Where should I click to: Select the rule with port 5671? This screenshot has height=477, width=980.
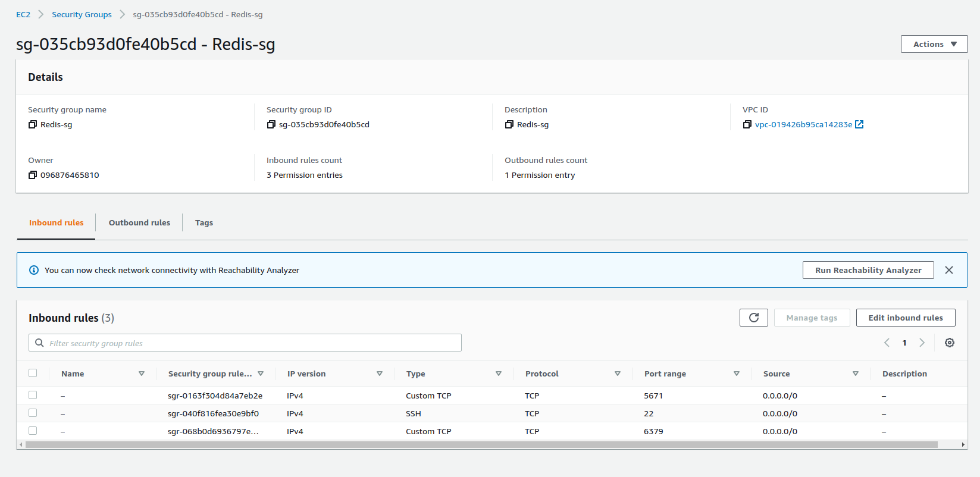(x=33, y=395)
